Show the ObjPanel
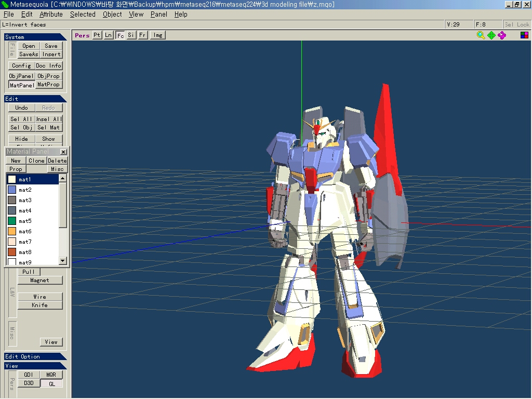Screen dimensions: 532x399 21,76
